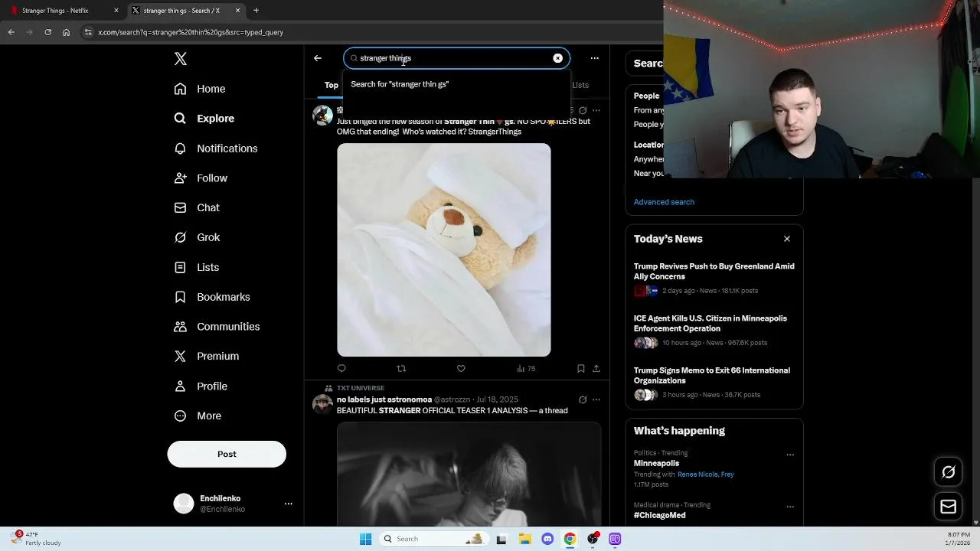Reload the page in Chrome
The width and height of the screenshot is (980, 551).
[x=47, y=32]
